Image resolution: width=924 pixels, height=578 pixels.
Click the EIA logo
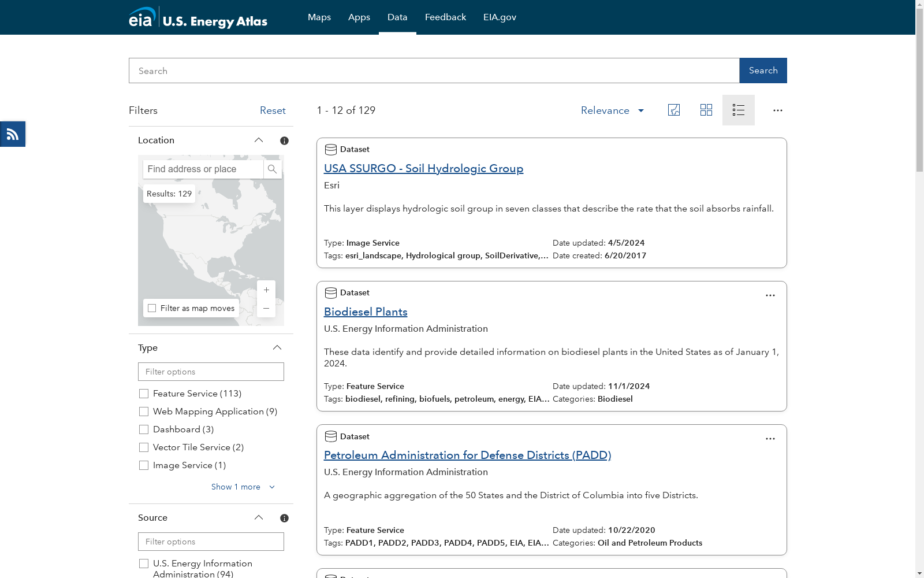[142, 17]
